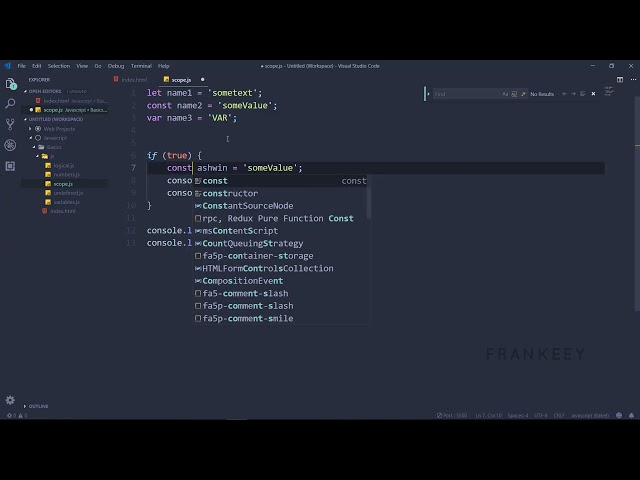Click the VS Code logo icon
The height and width of the screenshot is (480, 640).
tap(7, 66)
